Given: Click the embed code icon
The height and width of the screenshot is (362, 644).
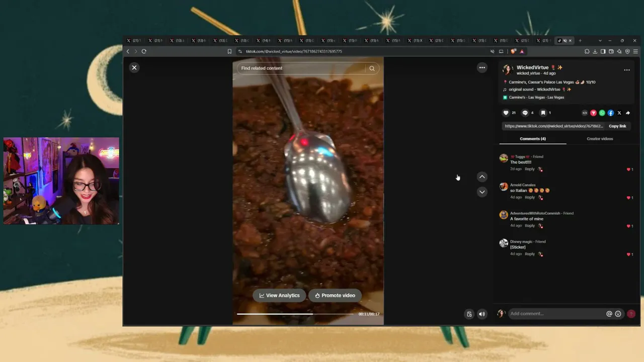Looking at the screenshot, I should tap(585, 113).
